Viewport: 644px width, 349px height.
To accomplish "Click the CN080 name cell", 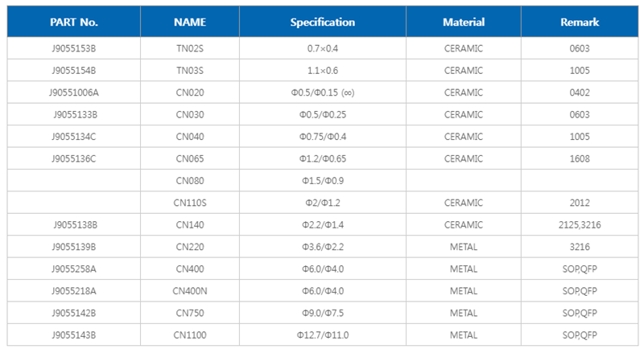I will [x=190, y=180].
